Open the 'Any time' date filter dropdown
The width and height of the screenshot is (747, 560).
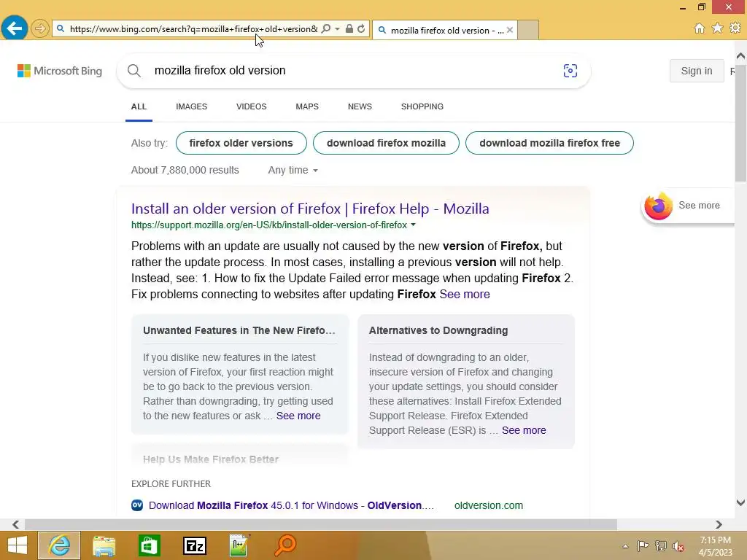[293, 170]
